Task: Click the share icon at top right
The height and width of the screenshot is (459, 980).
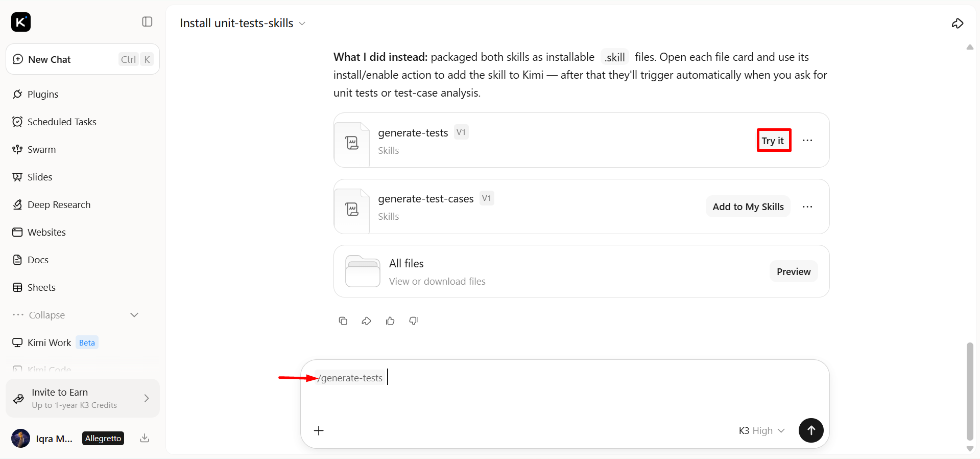Action: (958, 23)
